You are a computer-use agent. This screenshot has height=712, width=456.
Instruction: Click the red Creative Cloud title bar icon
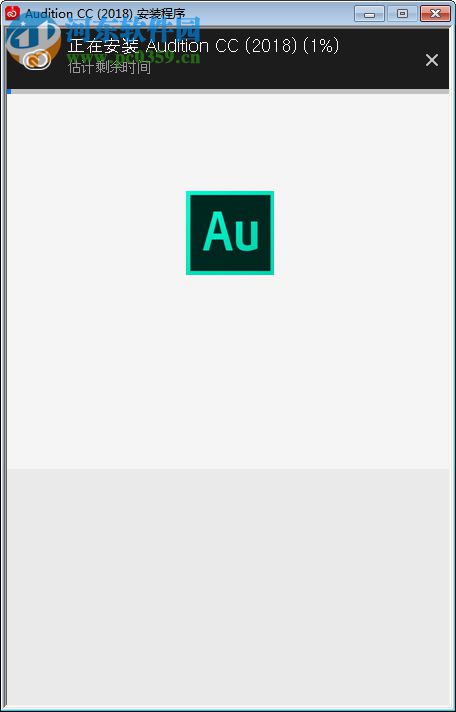pos(11,14)
